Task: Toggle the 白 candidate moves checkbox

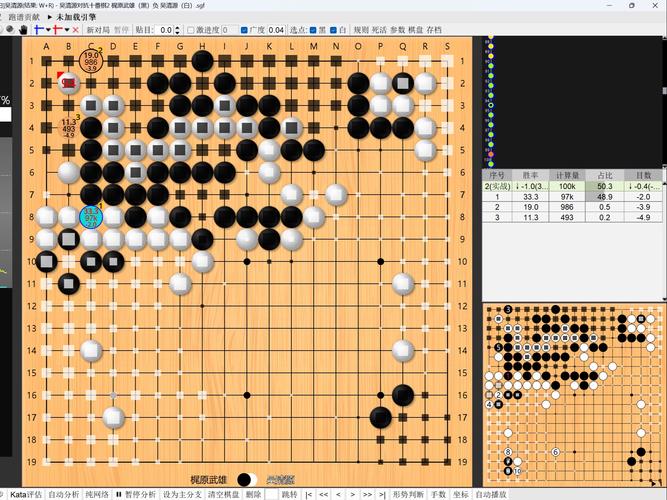Action: pos(334,30)
